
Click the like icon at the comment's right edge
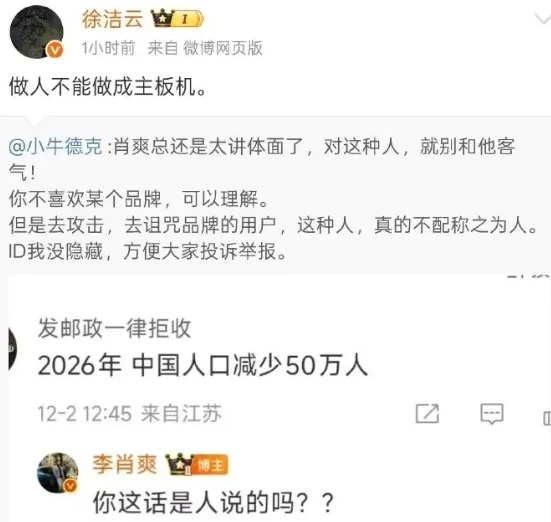pyautogui.click(x=546, y=417)
